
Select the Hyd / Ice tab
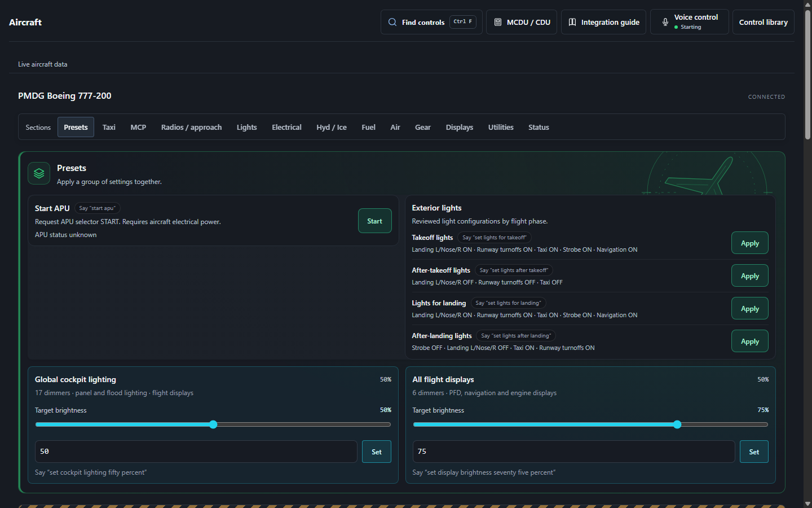[332, 127]
